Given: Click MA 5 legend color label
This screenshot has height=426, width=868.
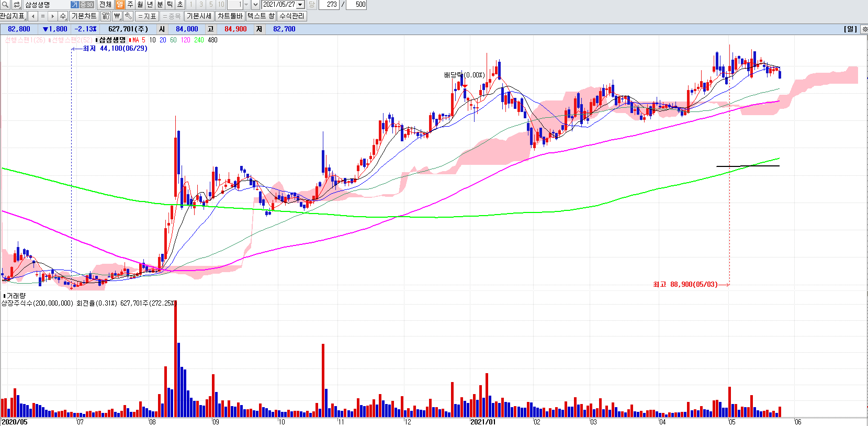Looking at the screenshot, I should pyautogui.click(x=139, y=40).
